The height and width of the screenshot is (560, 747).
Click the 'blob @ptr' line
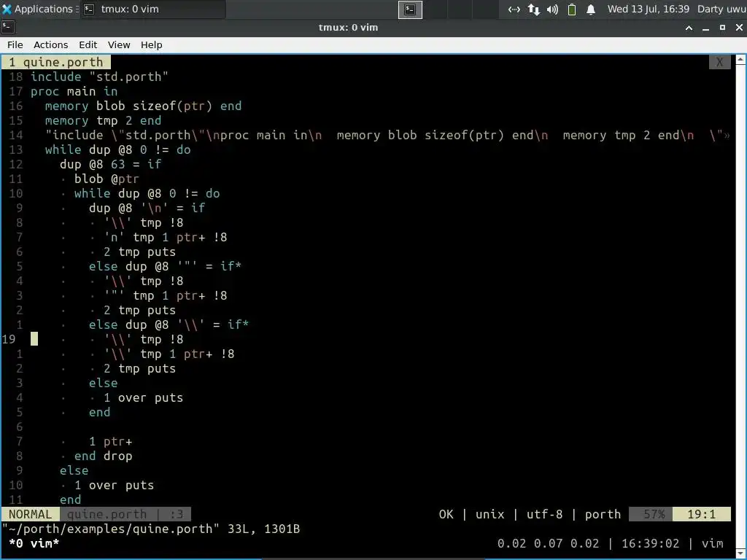coord(107,179)
